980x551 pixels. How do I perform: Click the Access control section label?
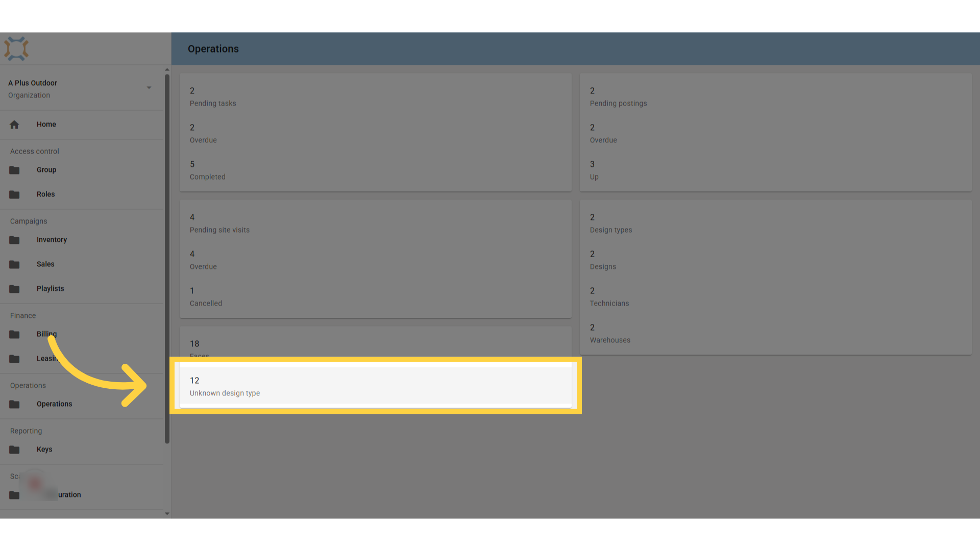(35, 152)
